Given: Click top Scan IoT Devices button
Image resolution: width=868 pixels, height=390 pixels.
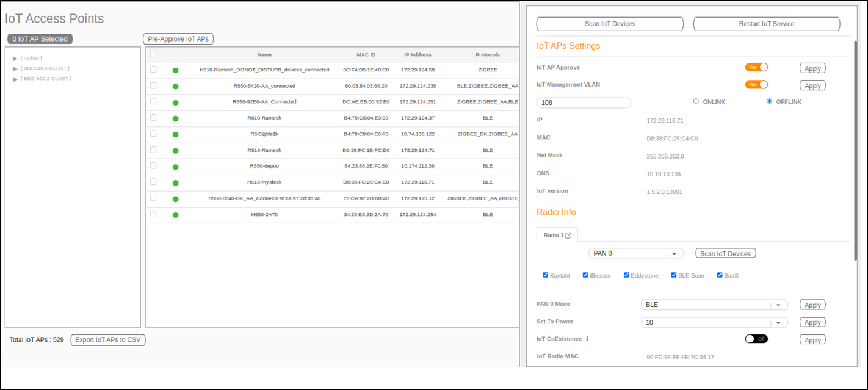Looking at the screenshot, I should (x=610, y=24).
